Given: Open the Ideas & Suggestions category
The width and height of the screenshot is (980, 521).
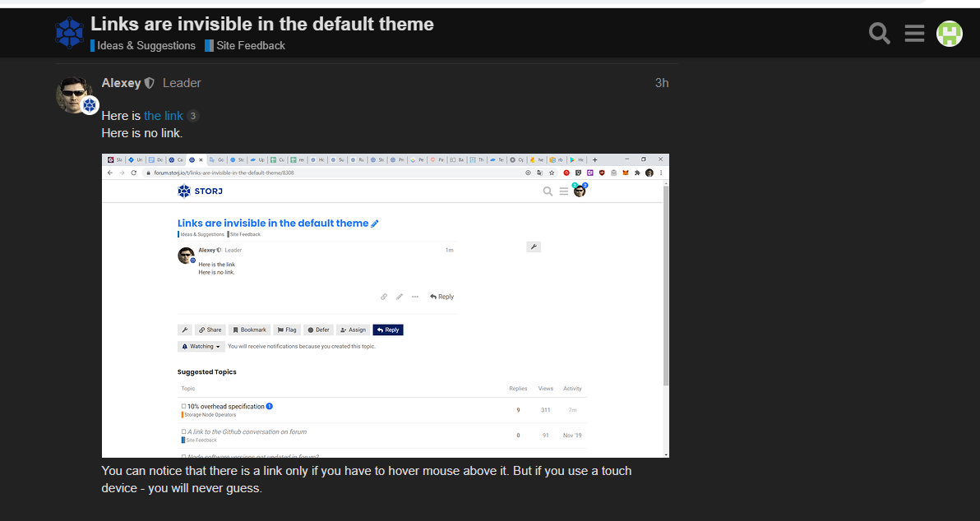Looking at the screenshot, I should coord(146,46).
